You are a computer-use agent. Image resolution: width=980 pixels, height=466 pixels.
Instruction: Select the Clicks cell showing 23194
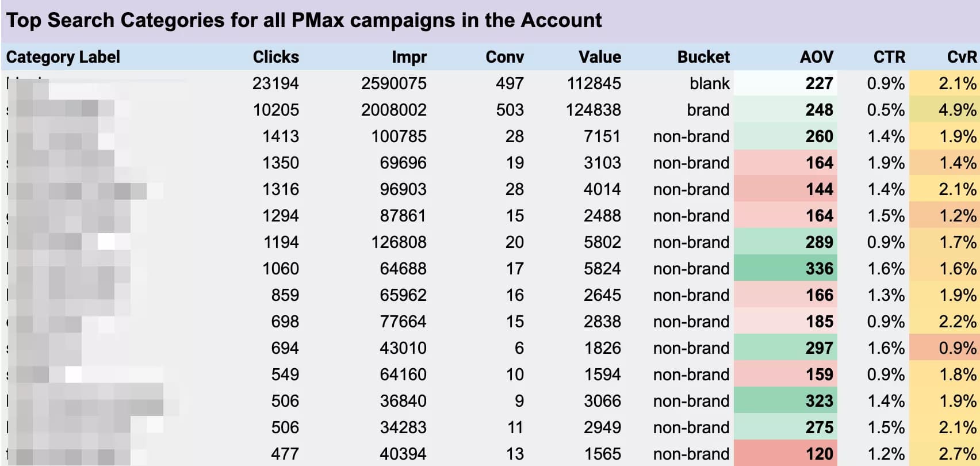[x=275, y=83]
